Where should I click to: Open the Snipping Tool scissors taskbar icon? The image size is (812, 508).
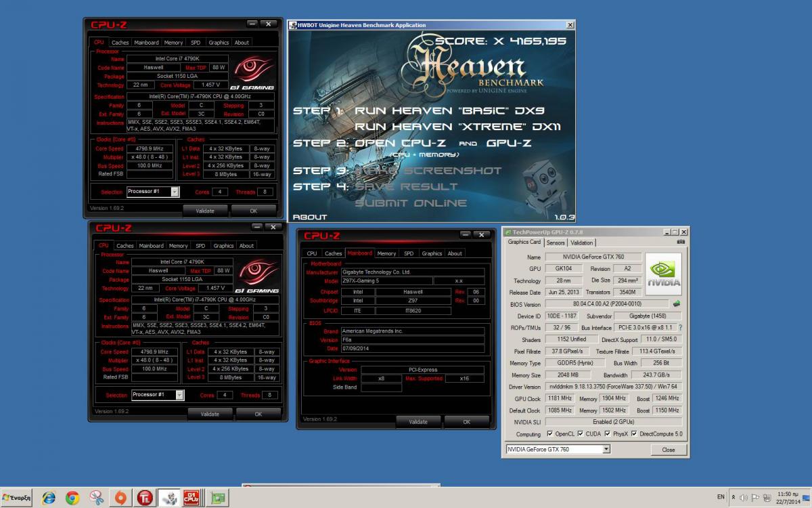(x=97, y=498)
